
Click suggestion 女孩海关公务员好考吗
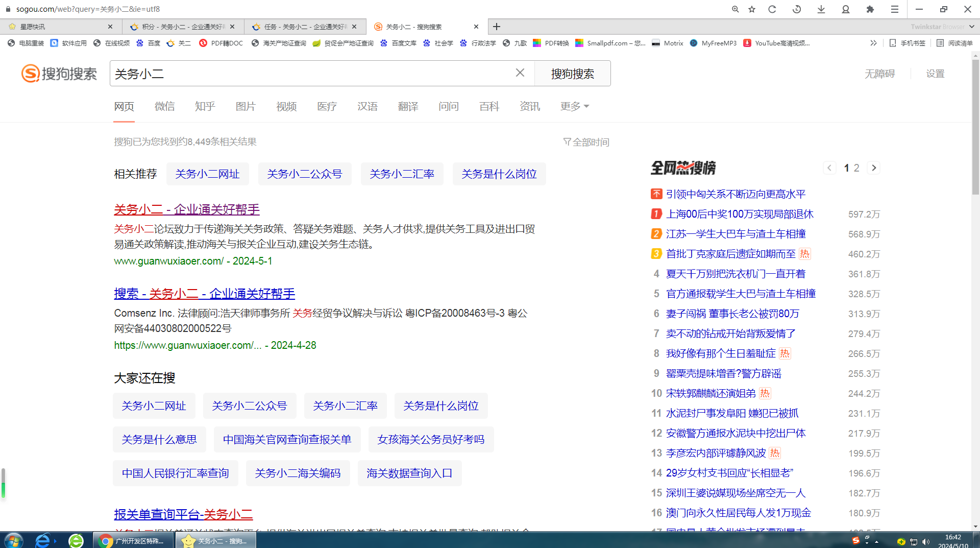point(431,440)
